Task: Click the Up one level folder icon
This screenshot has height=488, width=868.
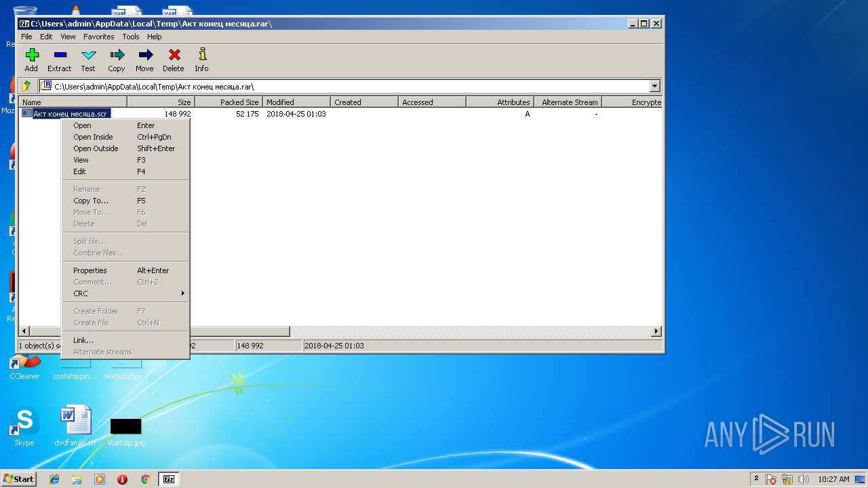Action: pyautogui.click(x=26, y=86)
